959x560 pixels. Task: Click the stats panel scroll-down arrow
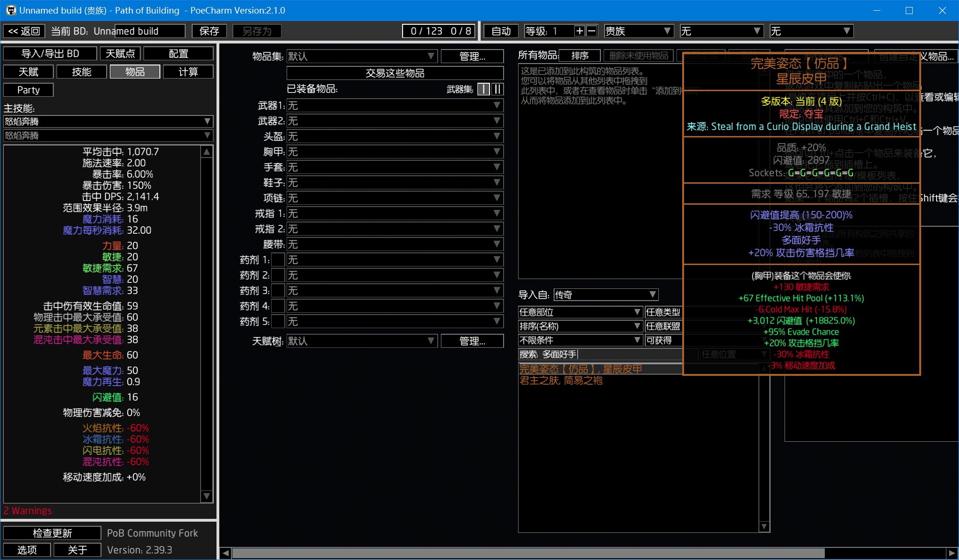[207, 496]
